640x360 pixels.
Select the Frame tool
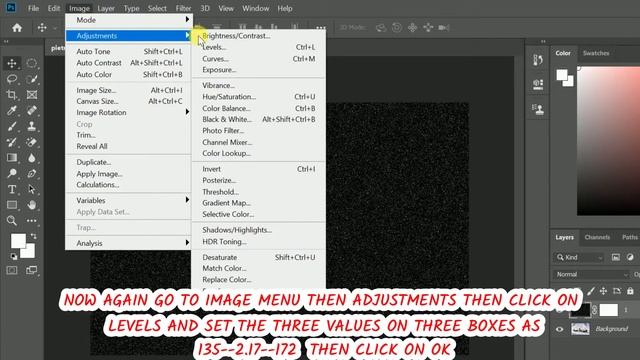click(32, 95)
